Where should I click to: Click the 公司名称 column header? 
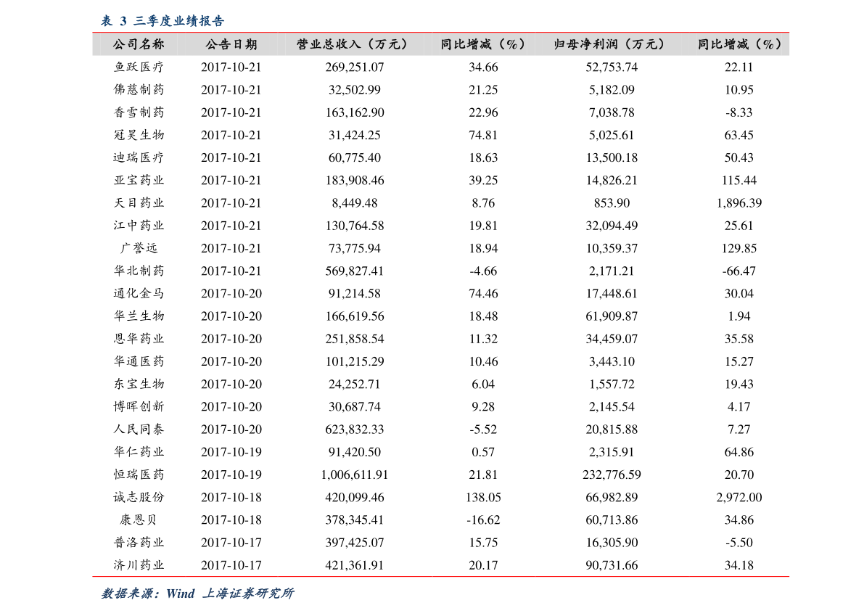pos(139,44)
